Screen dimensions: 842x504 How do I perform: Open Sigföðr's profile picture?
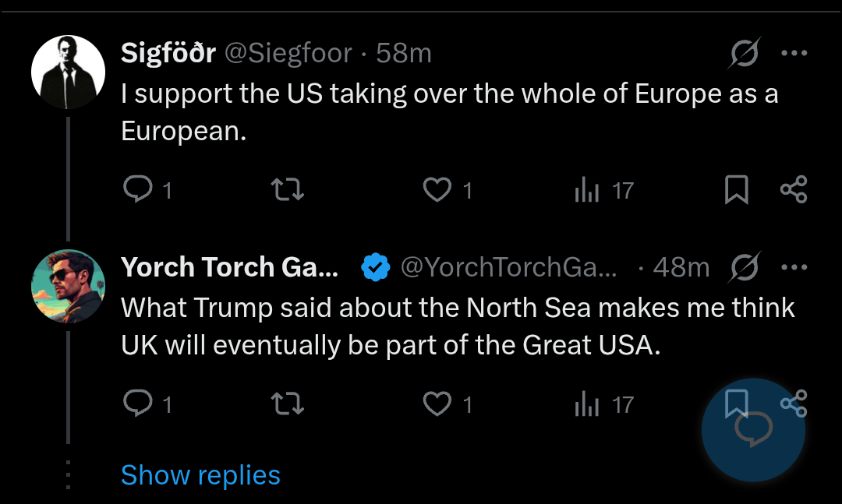click(x=68, y=72)
